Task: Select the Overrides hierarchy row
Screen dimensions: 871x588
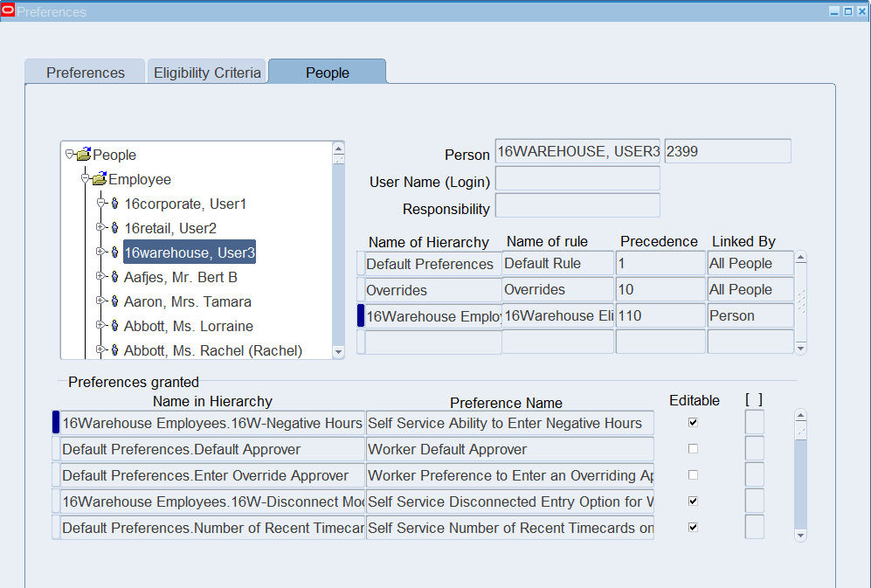Action: click(x=432, y=290)
